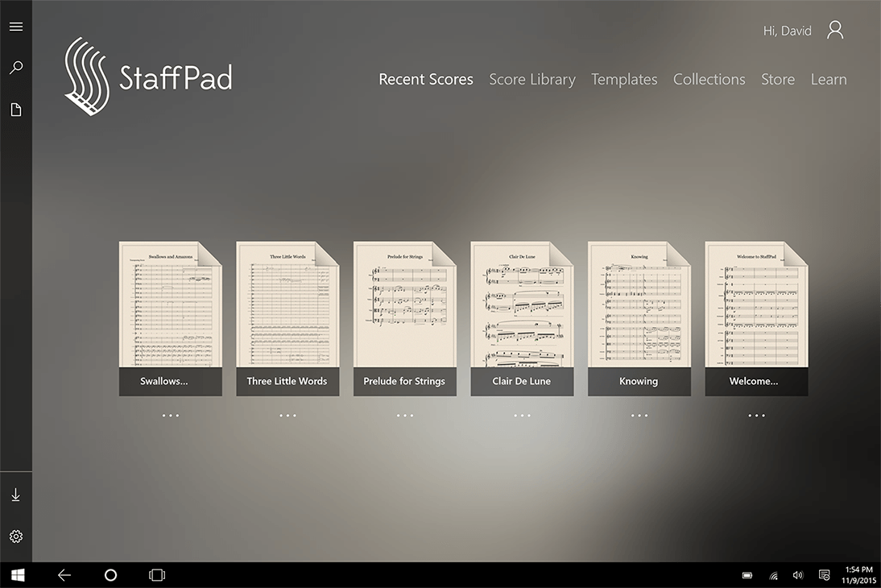Click the Hi, David greeting

(787, 30)
